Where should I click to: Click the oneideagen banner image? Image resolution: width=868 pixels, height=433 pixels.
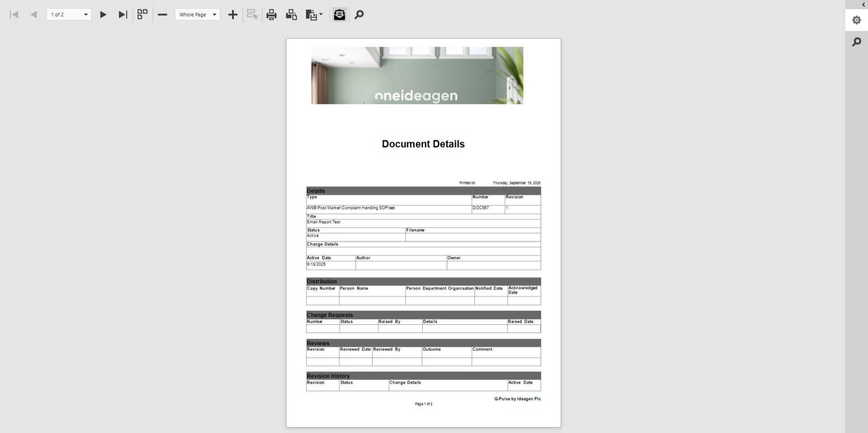click(417, 76)
